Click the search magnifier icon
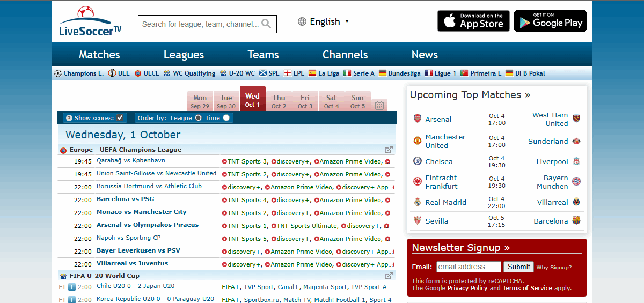This screenshot has width=644, height=303. coord(266,24)
